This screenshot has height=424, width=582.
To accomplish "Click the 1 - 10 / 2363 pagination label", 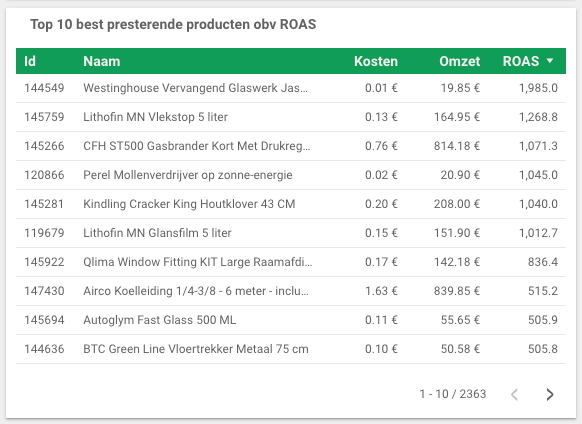I will (452, 394).
